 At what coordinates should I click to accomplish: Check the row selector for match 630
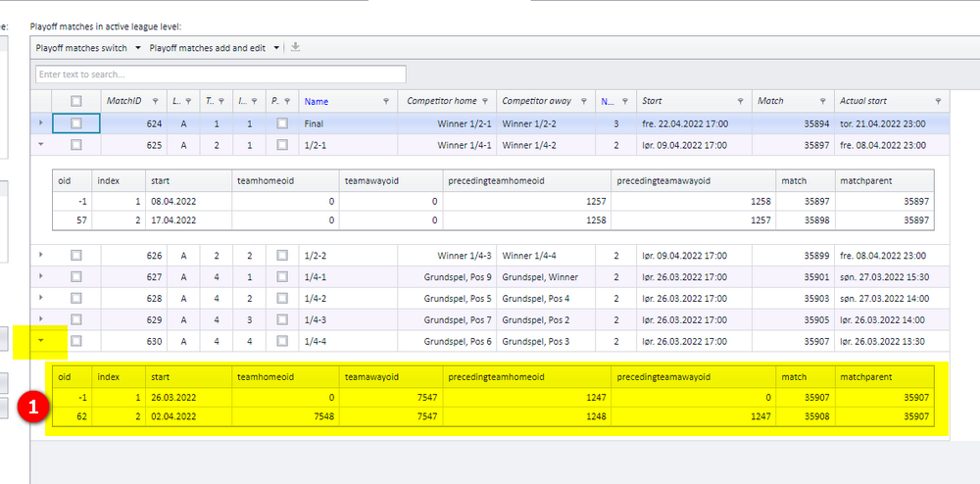click(x=76, y=341)
